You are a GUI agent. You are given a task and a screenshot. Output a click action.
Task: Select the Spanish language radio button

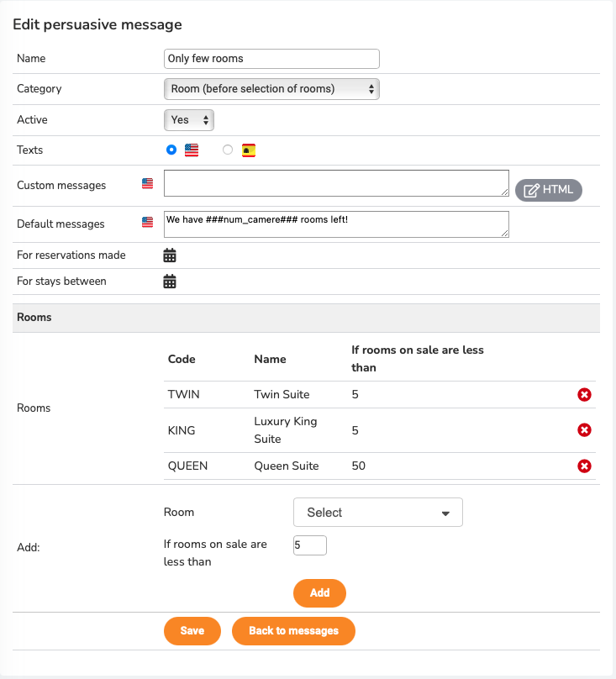(x=228, y=150)
